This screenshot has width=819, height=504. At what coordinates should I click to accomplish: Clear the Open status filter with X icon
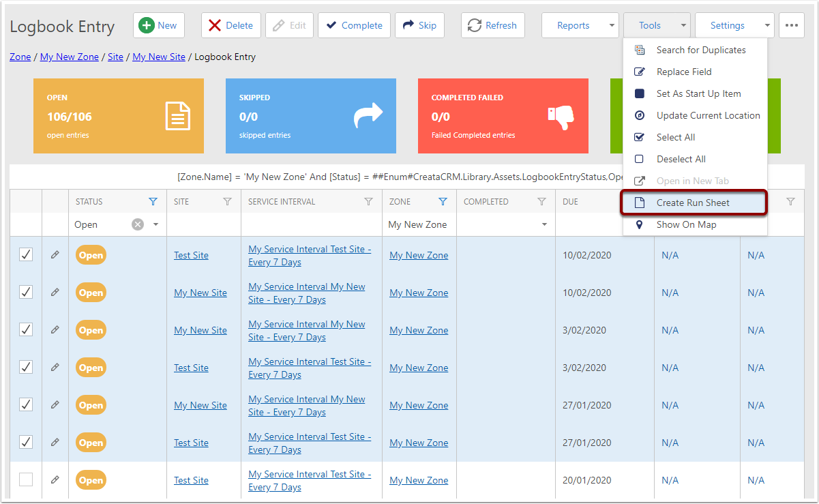pos(138,224)
